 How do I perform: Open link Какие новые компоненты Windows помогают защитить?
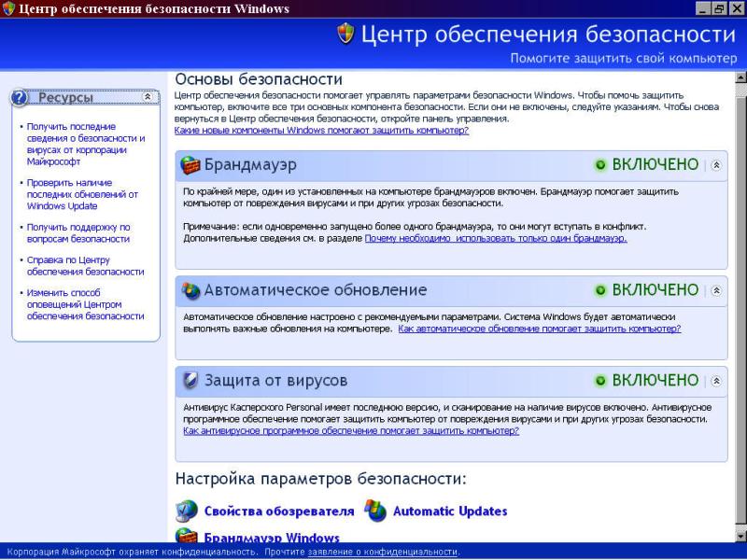coord(321,131)
